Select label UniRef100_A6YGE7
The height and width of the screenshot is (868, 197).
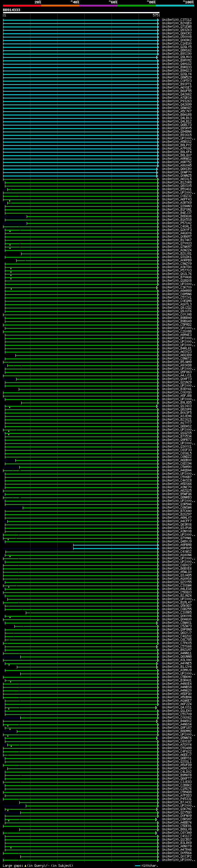coord(177,88)
